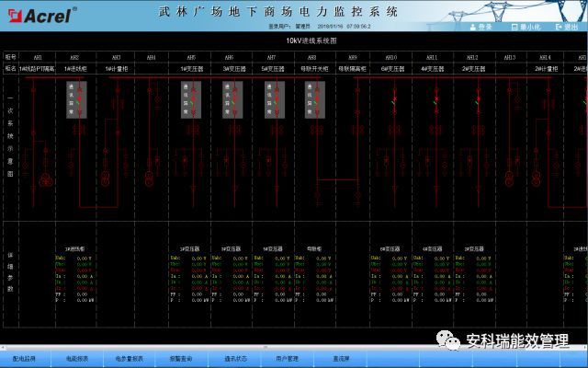Click the AH11 4#变压器 open breaker

click(x=435, y=101)
